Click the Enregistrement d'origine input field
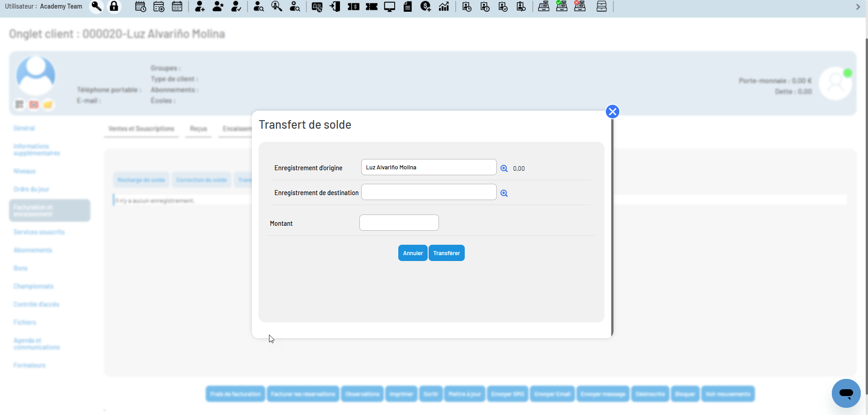Viewport: 868px width, 415px height. point(429,167)
